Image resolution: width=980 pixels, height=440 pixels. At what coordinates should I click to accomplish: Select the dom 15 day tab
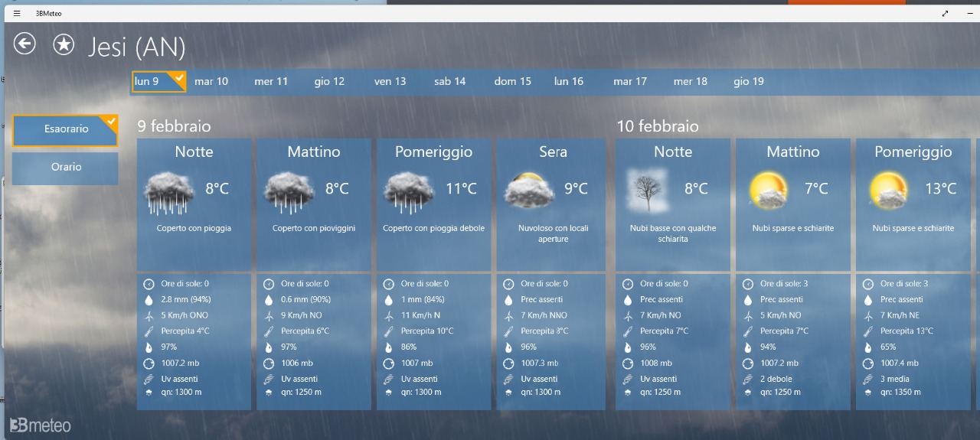512,81
